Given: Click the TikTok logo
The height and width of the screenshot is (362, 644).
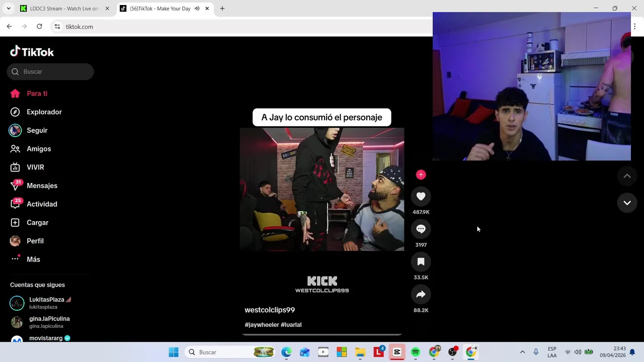Looking at the screenshot, I should (x=32, y=52).
